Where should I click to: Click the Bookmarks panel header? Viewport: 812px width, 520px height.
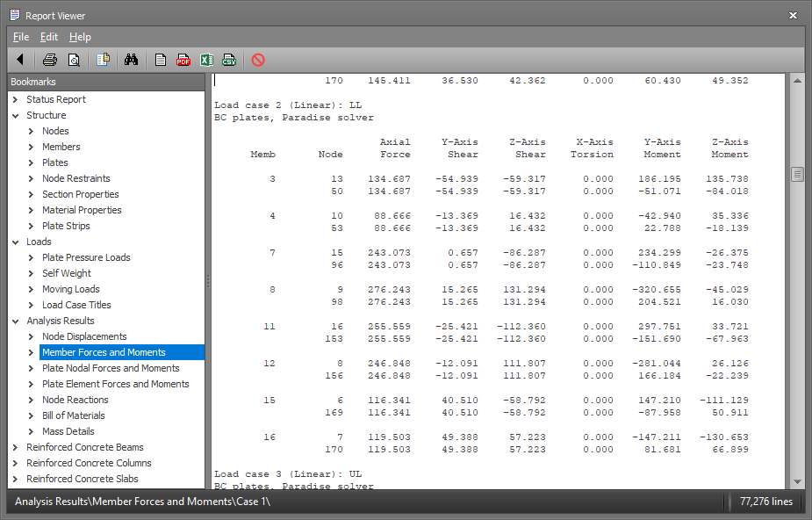[x=106, y=82]
